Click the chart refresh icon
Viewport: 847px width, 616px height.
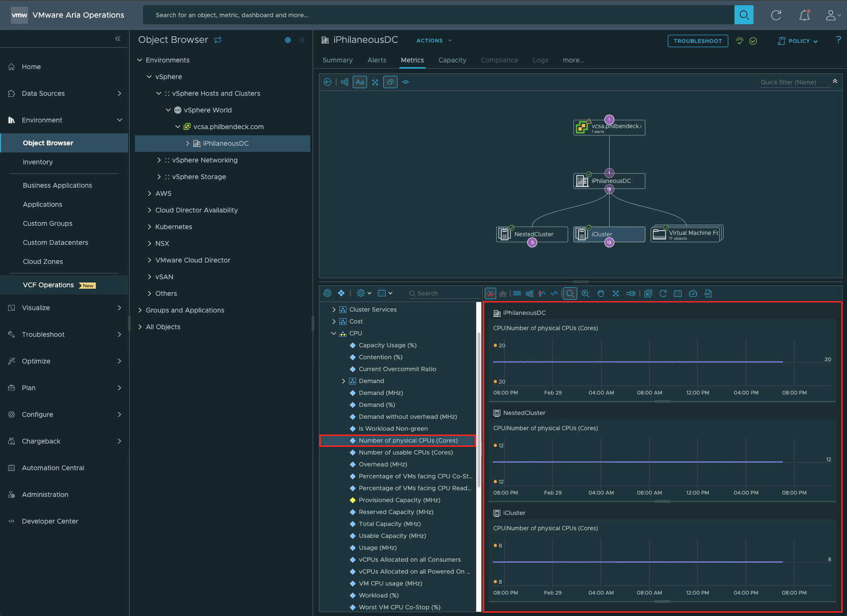[663, 293]
